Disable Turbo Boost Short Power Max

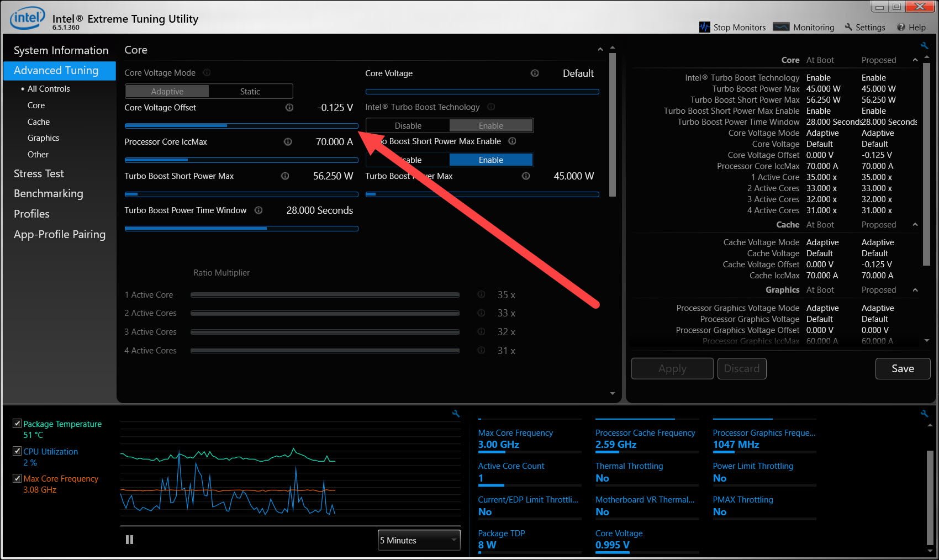(x=408, y=160)
